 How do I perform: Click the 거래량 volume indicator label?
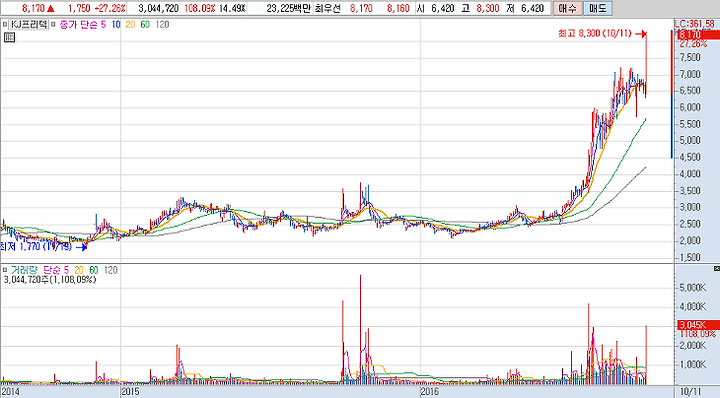click(24, 270)
